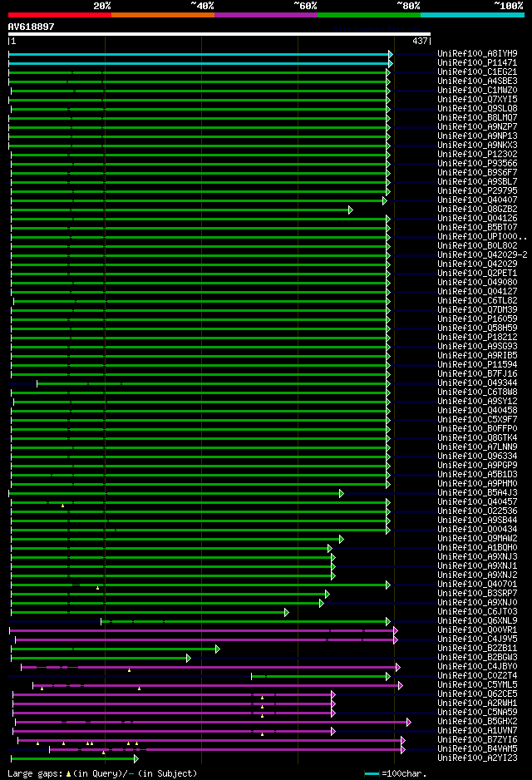
Task: Click the end arrowhead of B2ZB11 alignment
Action: (217, 649)
